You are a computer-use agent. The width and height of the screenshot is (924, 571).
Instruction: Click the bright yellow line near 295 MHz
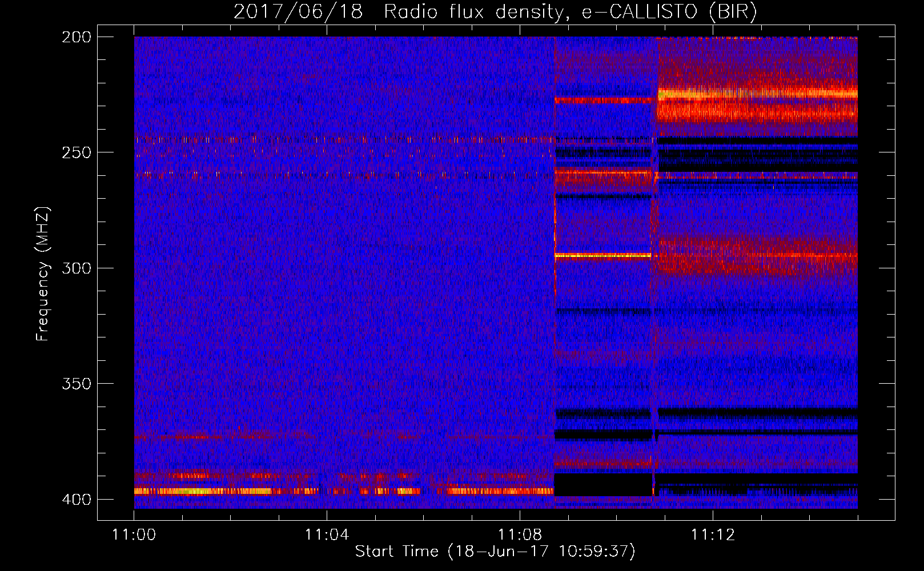[603, 256]
